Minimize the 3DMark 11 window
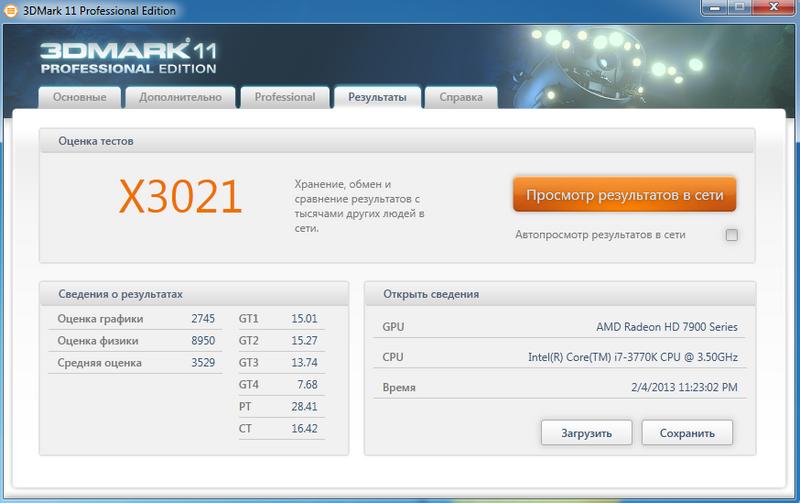This screenshot has width=800, height=503. click(715, 7)
